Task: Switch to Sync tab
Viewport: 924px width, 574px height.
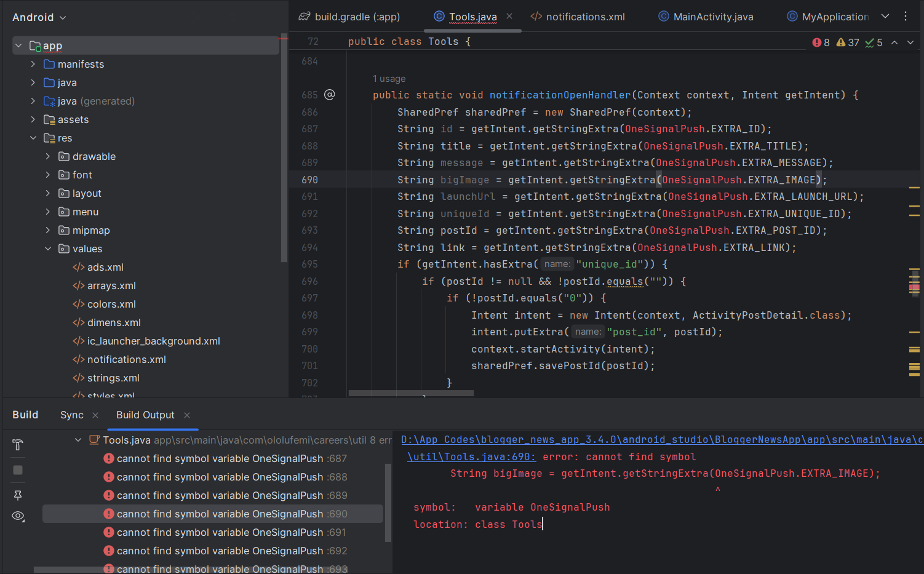Action: pyautogui.click(x=72, y=415)
